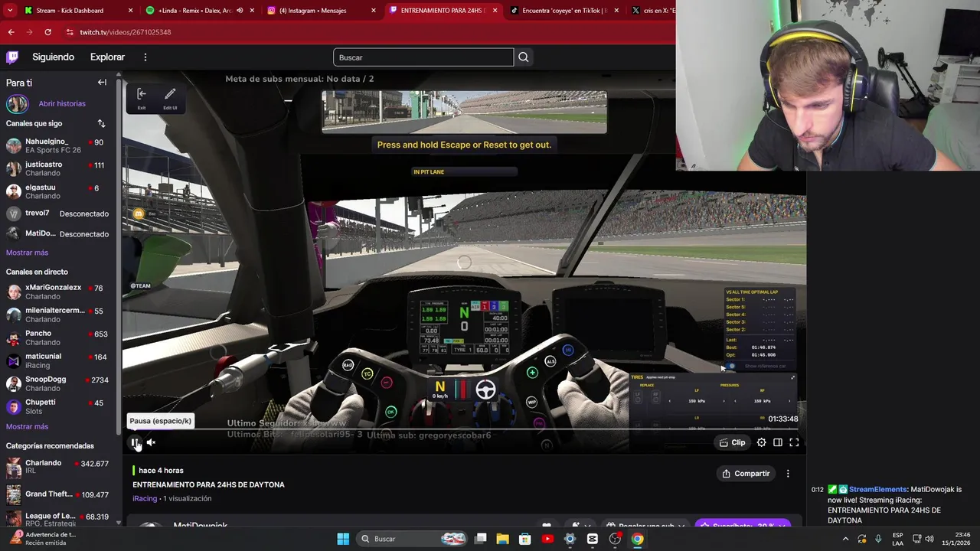980x551 pixels.
Task: Open the video player settings gear
Action: coord(761,442)
